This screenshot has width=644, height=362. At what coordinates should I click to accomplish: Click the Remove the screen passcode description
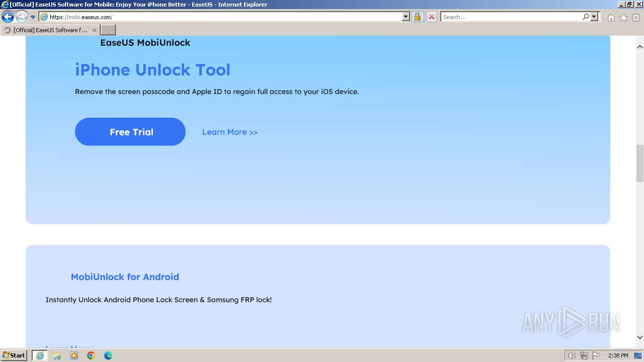point(217,92)
